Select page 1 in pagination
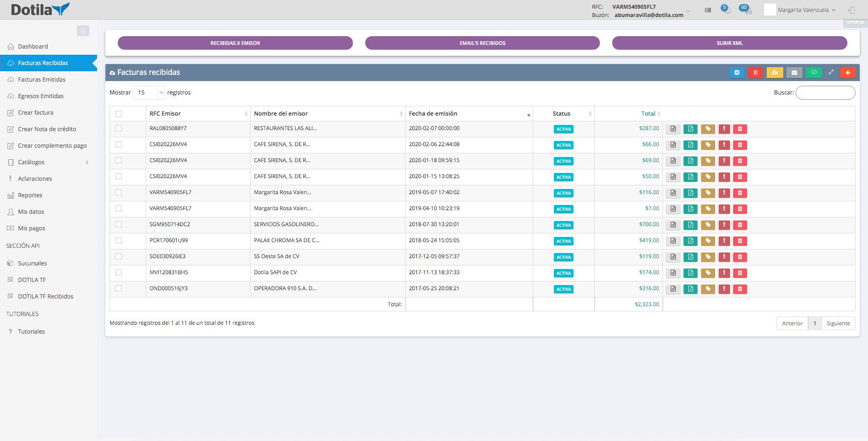Screen dimensions: 868x441 coord(815,323)
